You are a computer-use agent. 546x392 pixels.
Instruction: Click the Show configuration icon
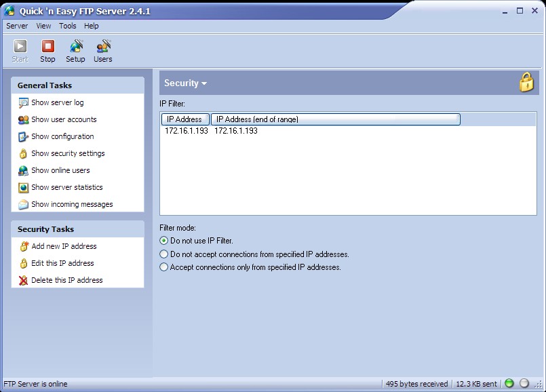[23, 136]
